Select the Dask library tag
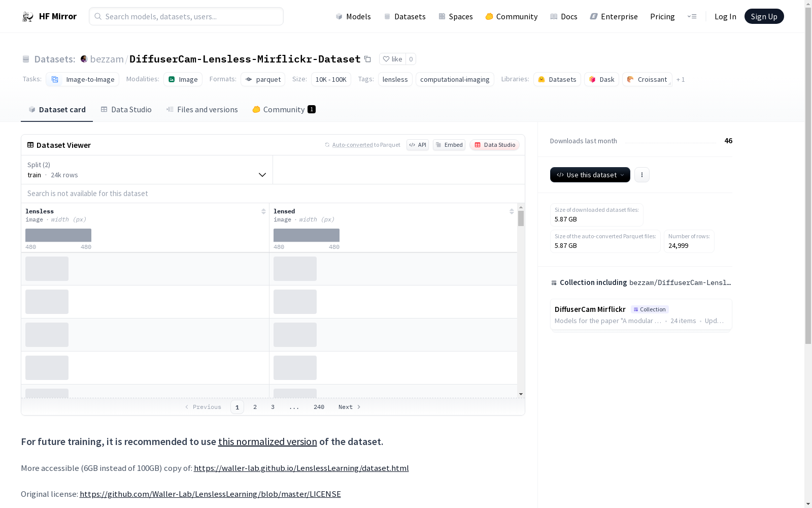The width and height of the screenshot is (812, 508). pos(601,79)
